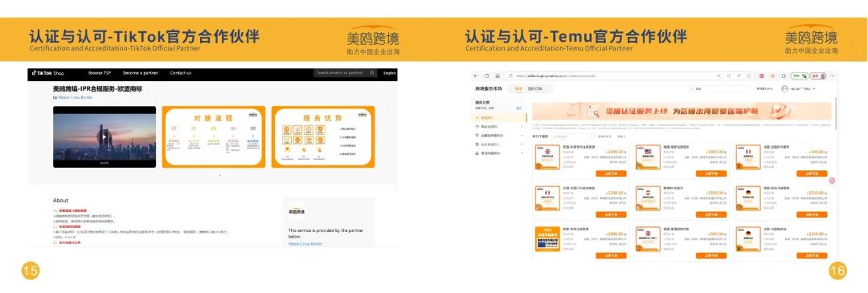Click the orange certification services banner
The height and width of the screenshot is (293, 868).
(682, 111)
